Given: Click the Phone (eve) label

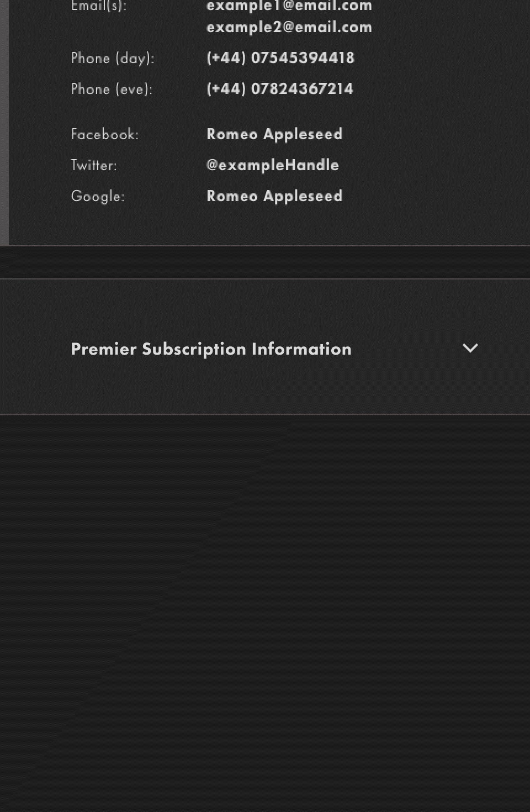Looking at the screenshot, I should [x=112, y=89].
